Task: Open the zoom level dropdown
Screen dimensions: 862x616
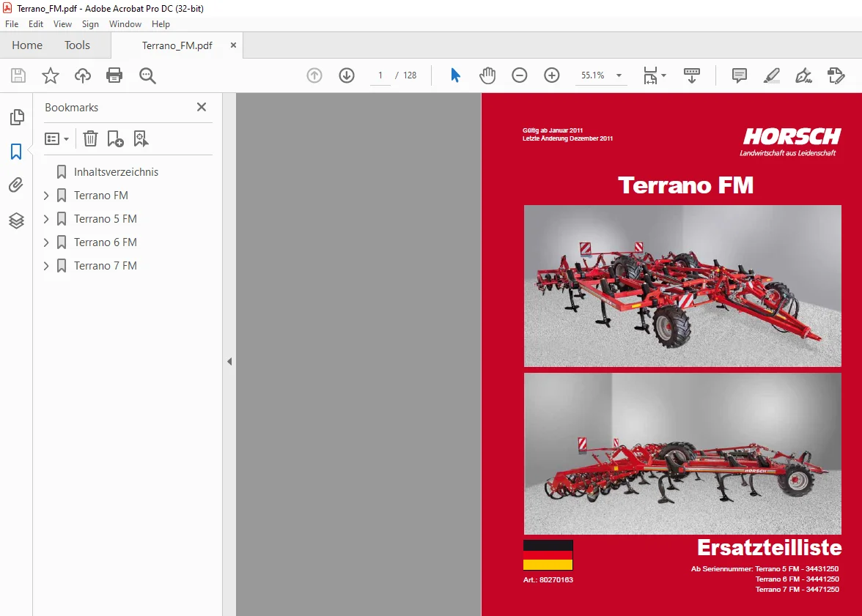Action: pyautogui.click(x=619, y=75)
